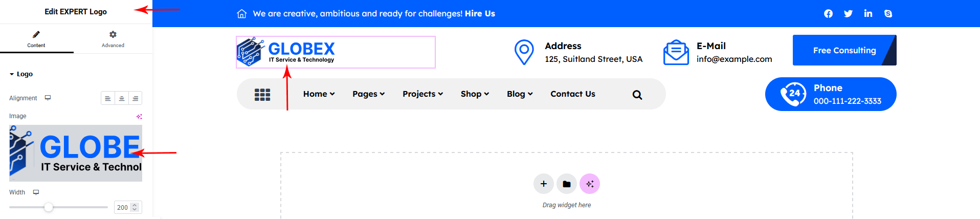Screen dimensions: 980x219
Task: Expand the Pages dropdown menu
Action: pos(368,94)
